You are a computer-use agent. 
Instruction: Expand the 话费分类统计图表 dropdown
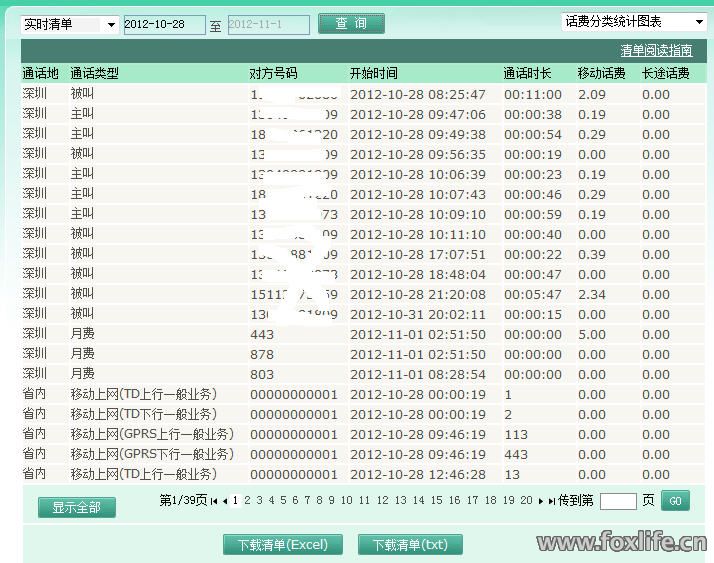click(634, 21)
